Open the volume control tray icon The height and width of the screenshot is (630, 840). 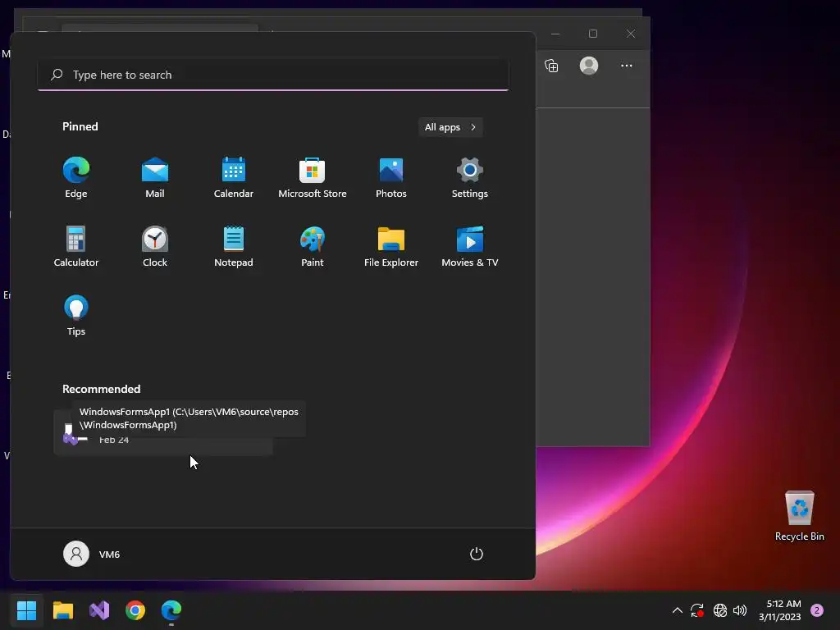pyautogui.click(x=740, y=610)
